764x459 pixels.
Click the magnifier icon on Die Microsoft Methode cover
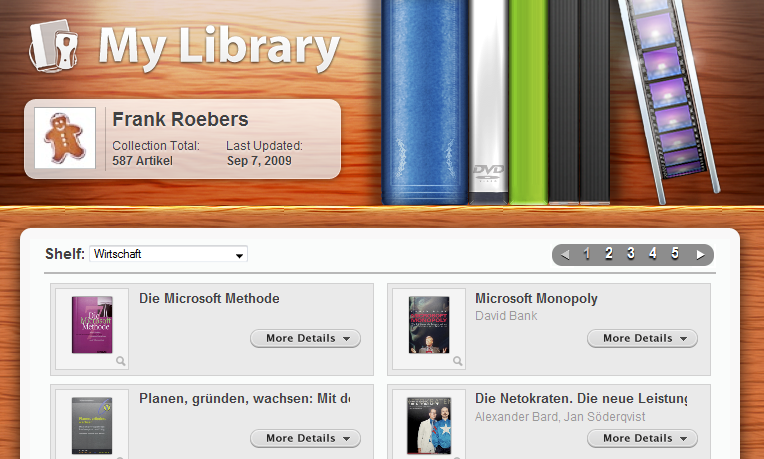point(120,361)
